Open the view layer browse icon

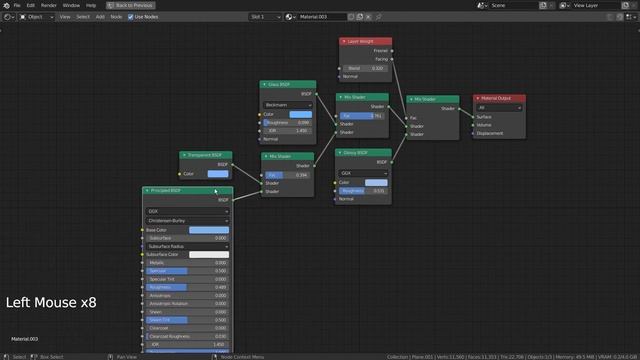pos(564,5)
